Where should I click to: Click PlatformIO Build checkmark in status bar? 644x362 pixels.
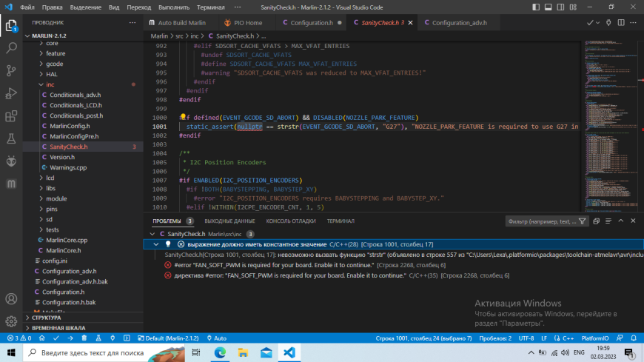56,338
